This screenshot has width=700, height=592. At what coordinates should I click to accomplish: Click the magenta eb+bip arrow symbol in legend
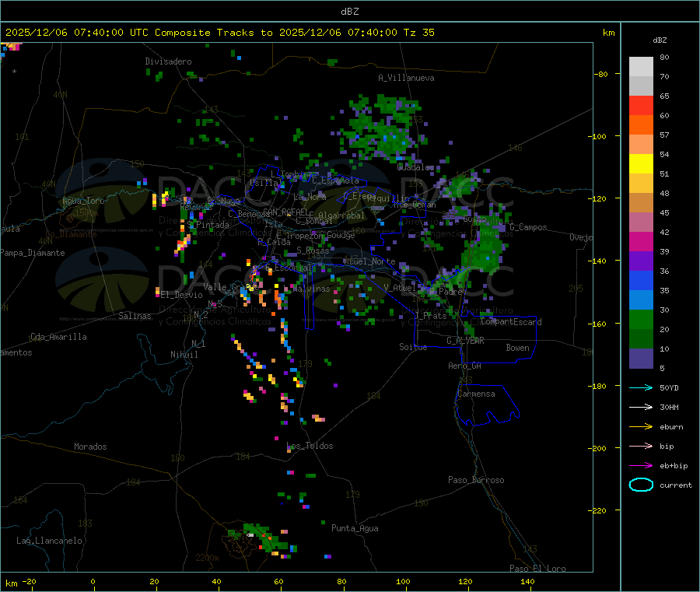pos(641,465)
